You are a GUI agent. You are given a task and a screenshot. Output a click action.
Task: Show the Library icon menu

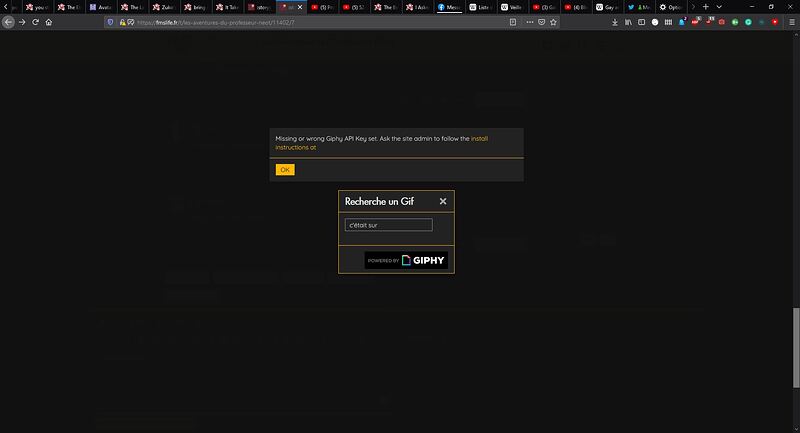click(x=628, y=22)
